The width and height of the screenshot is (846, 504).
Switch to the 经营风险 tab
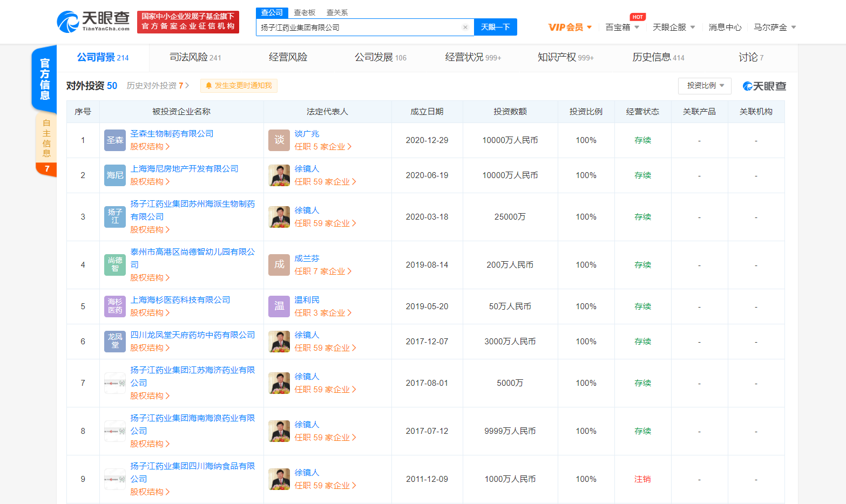[x=288, y=57]
